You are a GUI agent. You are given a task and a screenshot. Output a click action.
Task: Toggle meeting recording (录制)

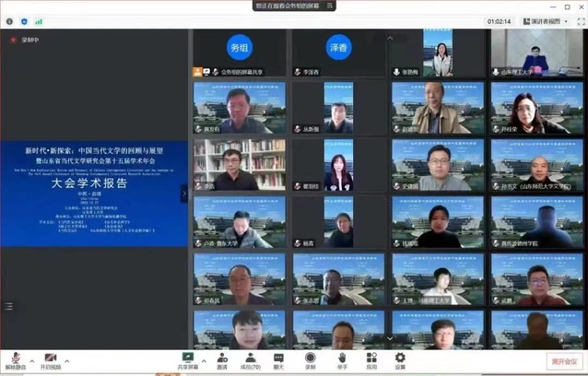coord(310,359)
